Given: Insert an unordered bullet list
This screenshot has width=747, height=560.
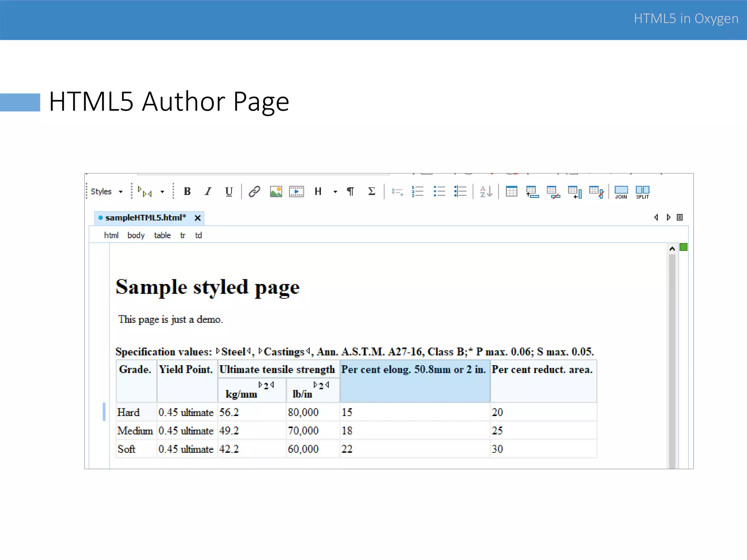Looking at the screenshot, I should point(439,191).
